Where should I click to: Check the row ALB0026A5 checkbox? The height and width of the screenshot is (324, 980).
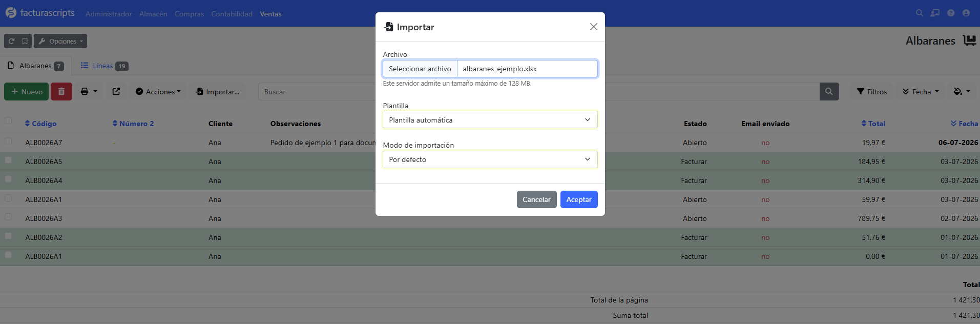point(8,160)
